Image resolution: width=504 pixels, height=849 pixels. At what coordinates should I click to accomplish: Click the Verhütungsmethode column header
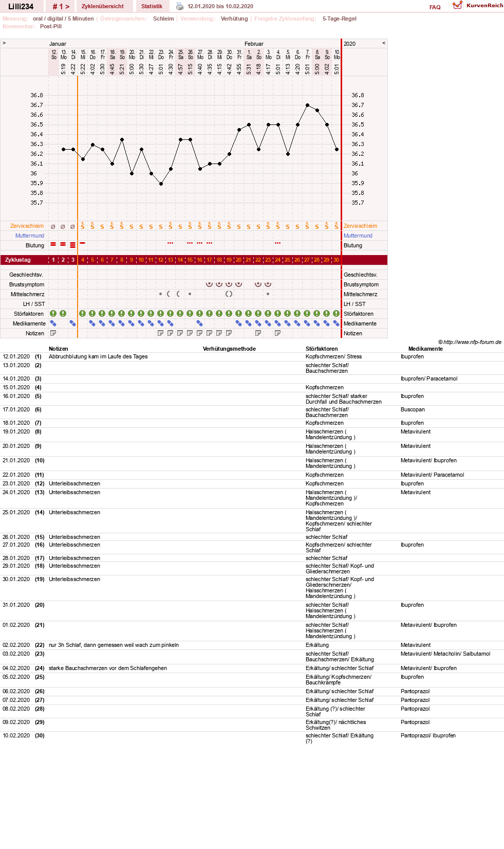(x=229, y=349)
